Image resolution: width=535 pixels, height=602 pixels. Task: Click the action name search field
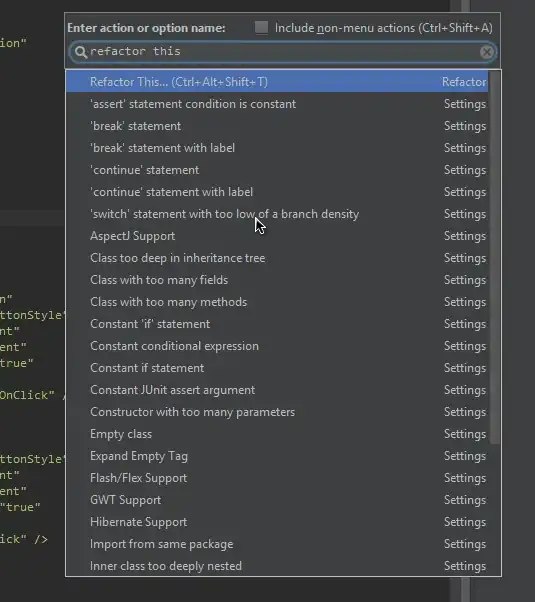pos(283,51)
